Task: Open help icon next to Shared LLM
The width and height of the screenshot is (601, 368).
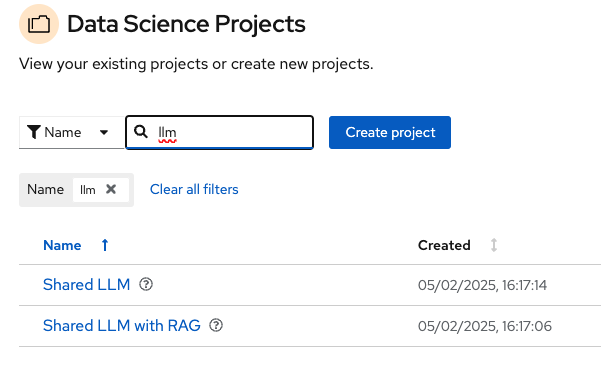Action: (x=146, y=284)
